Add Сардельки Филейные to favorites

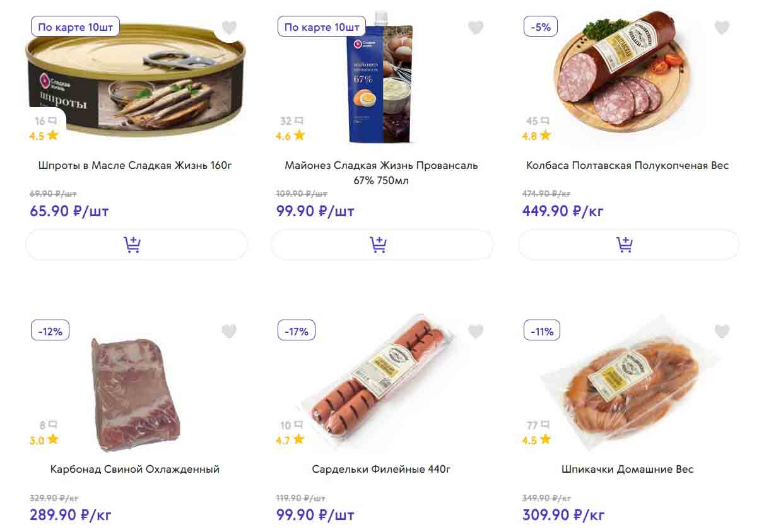[476, 332]
